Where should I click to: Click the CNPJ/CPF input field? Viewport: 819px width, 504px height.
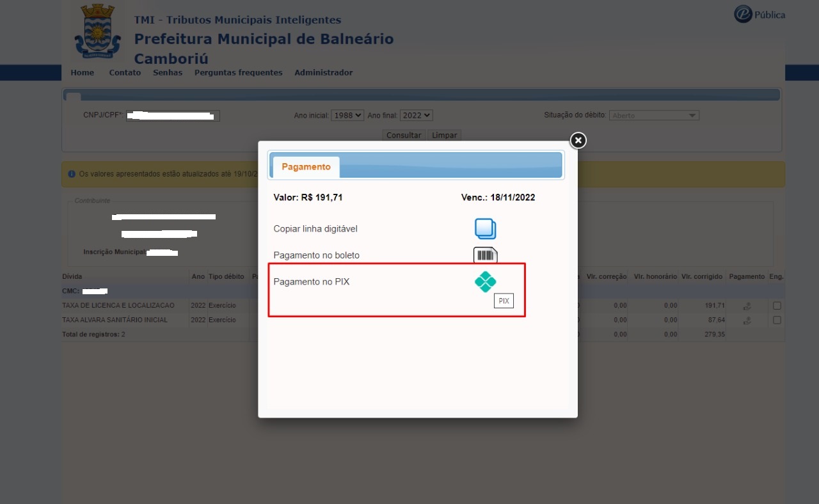point(173,116)
